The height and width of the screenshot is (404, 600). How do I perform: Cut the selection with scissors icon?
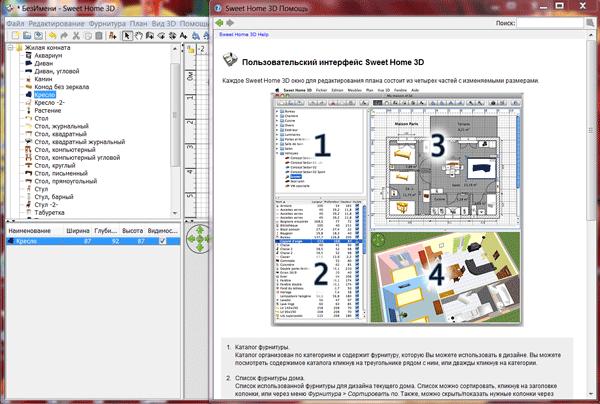(76, 36)
